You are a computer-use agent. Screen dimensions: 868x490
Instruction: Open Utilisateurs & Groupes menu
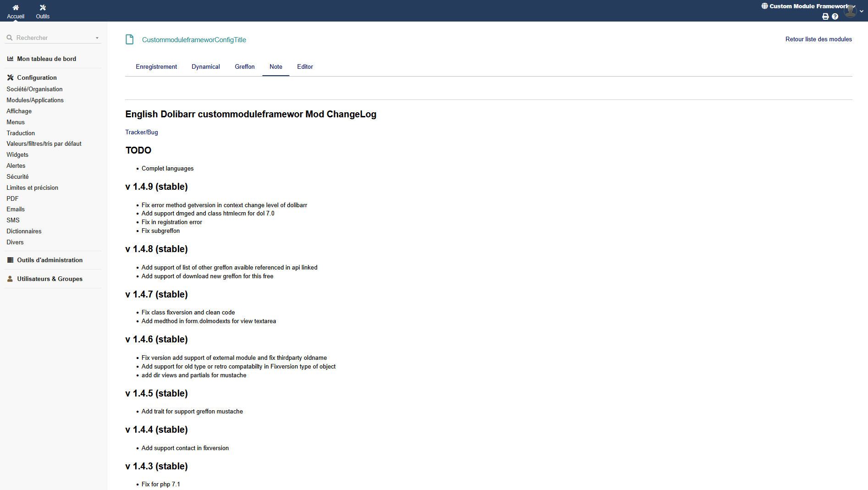[49, 279]
